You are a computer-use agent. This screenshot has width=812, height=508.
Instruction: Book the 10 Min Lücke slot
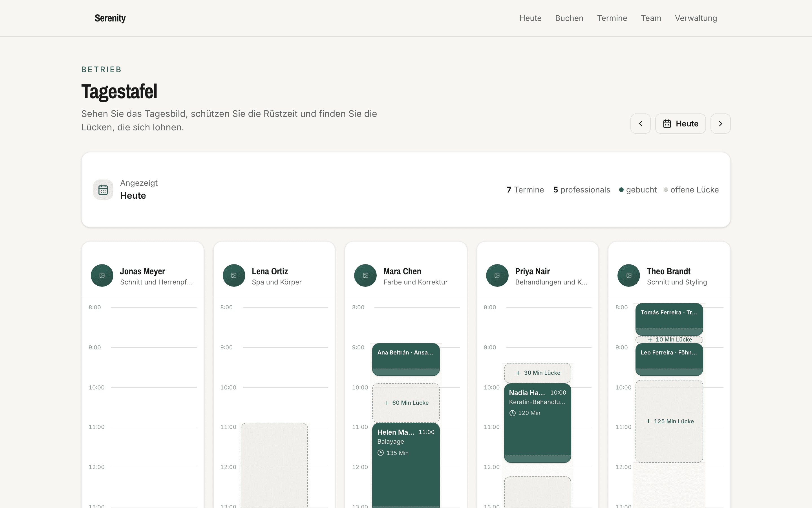pyautogui.click(x=669, y=340)
